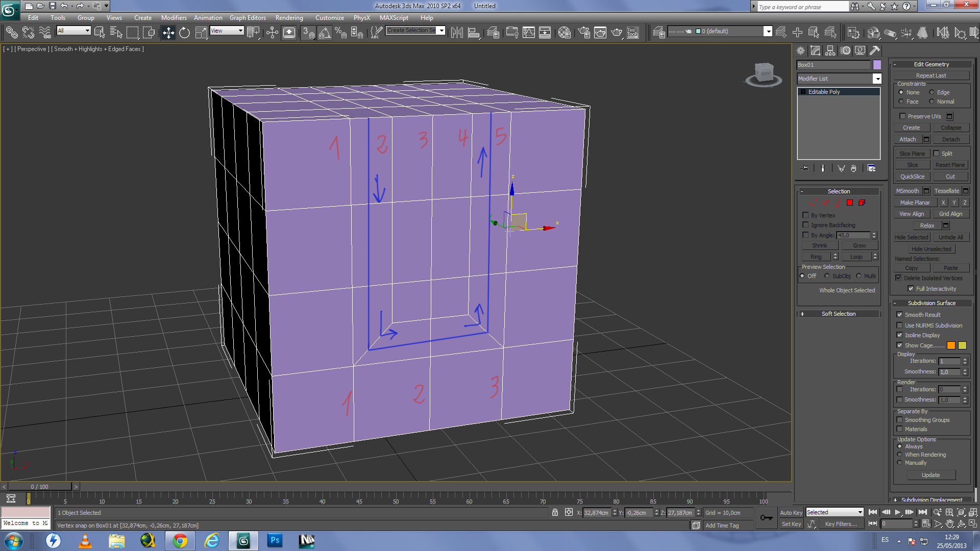Open the Modifiers menu
This screenshot has height=551, width=980.
pyautogui.click(x=174, y=18)
